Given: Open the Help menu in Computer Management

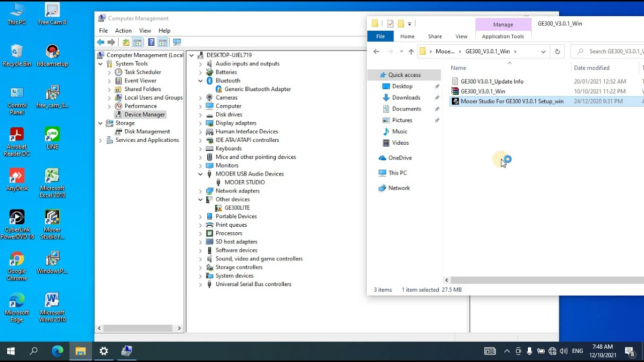Looking at the screenshot, I should pos(165,31).
